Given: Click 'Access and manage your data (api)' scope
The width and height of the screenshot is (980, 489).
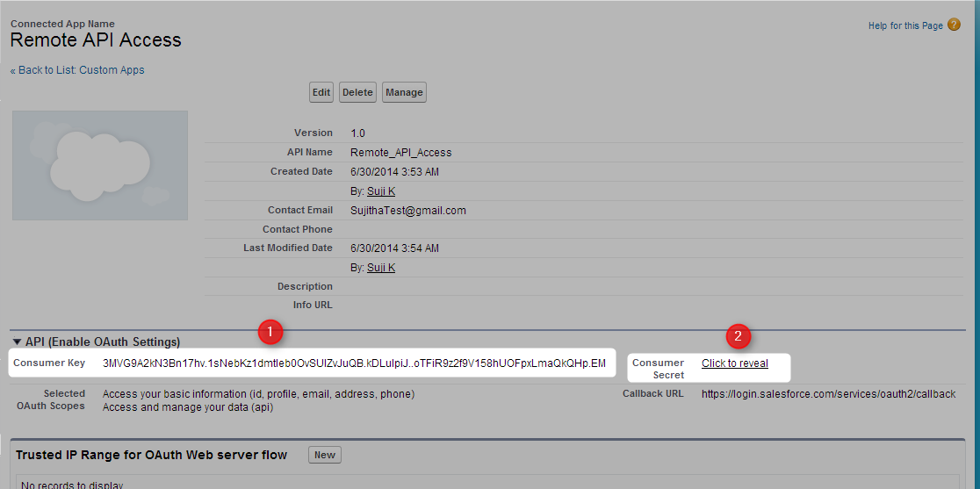Looking at the screenshot, I should (188, 407).
